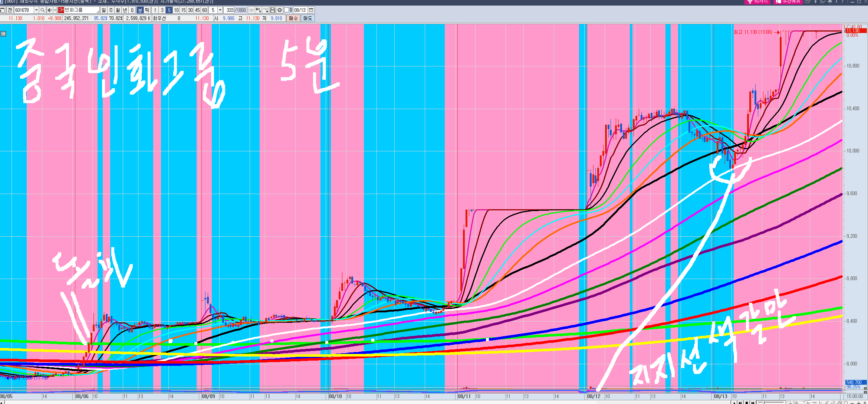Click the 08/13 date marker on time axis
Viewport: 868px width, 404px height.
pyautogui.click(x=721, y=396)
